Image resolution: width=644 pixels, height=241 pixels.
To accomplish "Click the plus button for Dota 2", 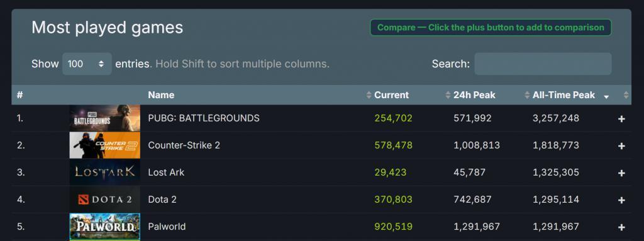I will point(621,200).
